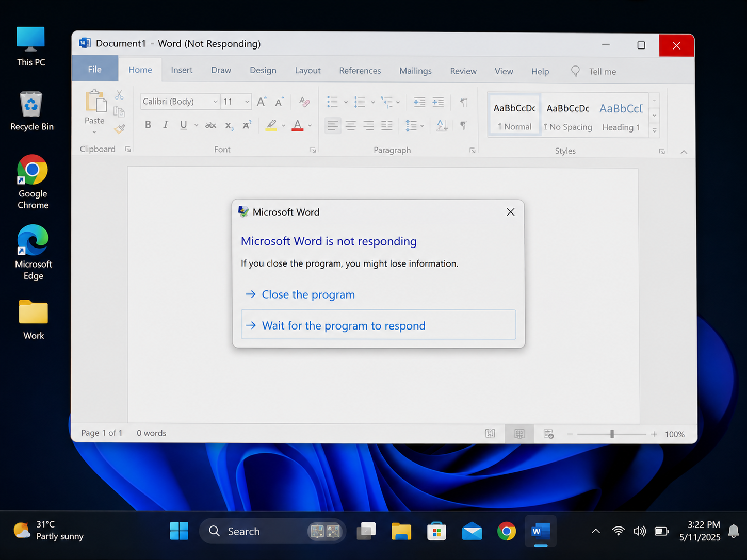The image size is (747, 560).
Task: Open the Paste options dropdown arrow
Action: (x=94, y=132)
